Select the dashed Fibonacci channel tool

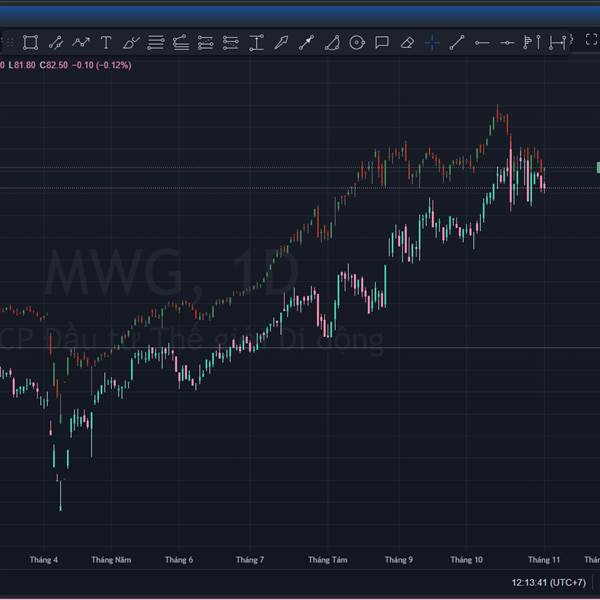pos(205,42)
